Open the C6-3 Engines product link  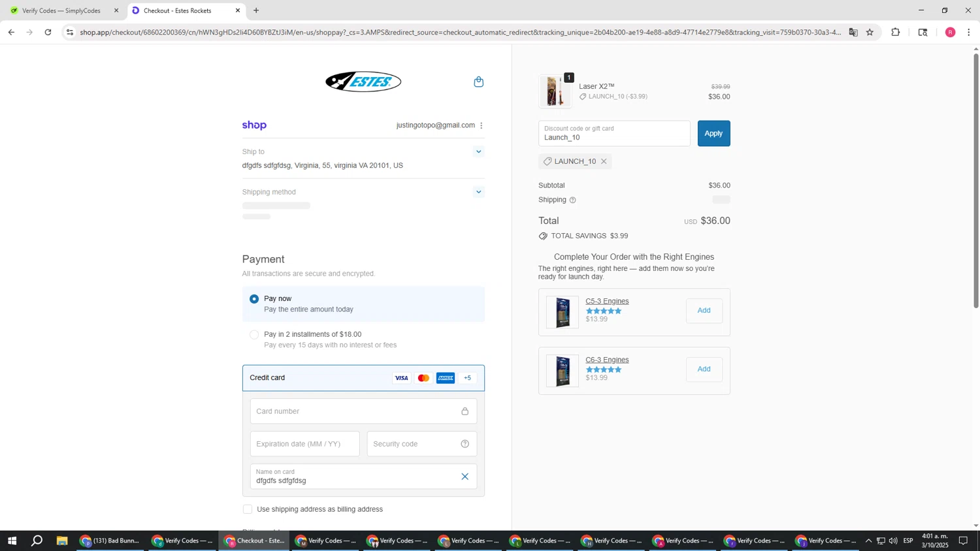coord(607,360)
